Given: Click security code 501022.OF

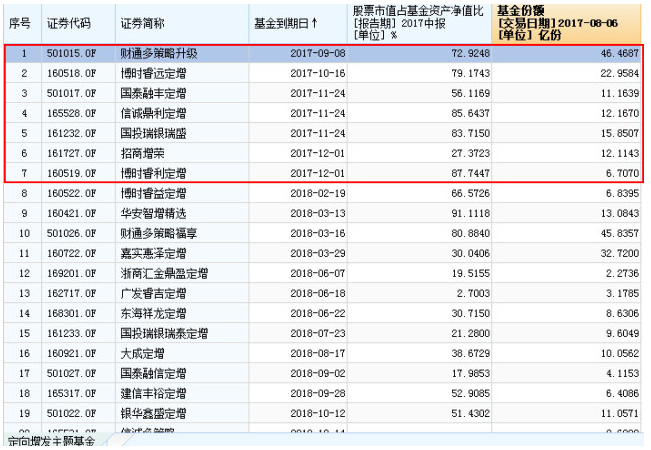Looking at the screenshot, I should (71, 413).
